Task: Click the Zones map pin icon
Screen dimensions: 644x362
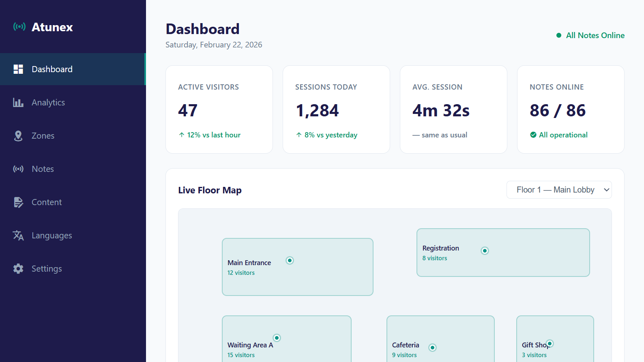Action: coord(18,136)
